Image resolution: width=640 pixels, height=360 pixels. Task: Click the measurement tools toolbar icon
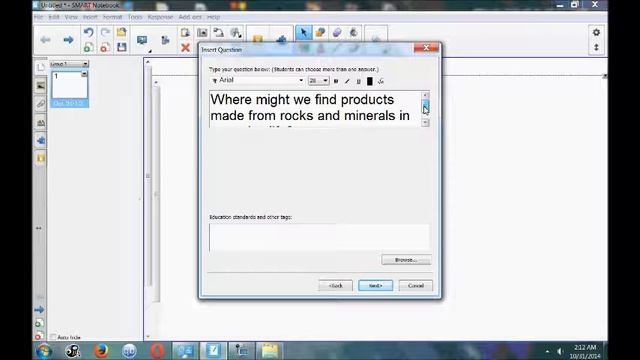pyautogui.click(x=236, y=32)
